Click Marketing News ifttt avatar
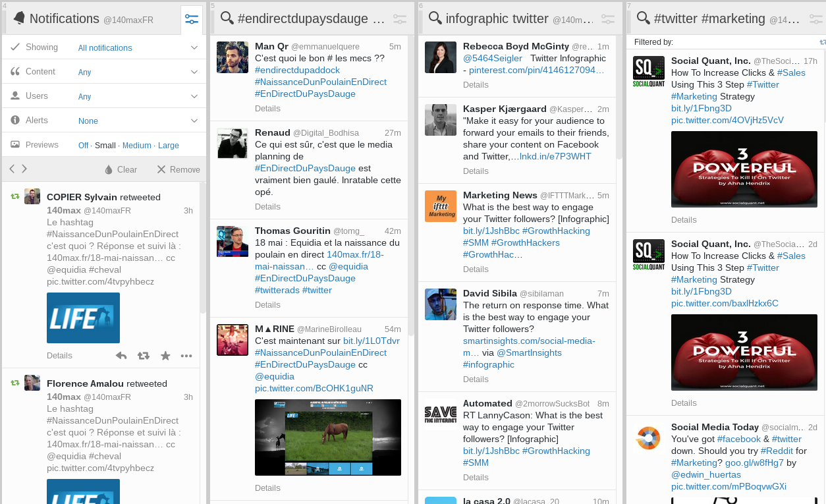Viewport: 826px width, 504px height. [x=441, y=206]
